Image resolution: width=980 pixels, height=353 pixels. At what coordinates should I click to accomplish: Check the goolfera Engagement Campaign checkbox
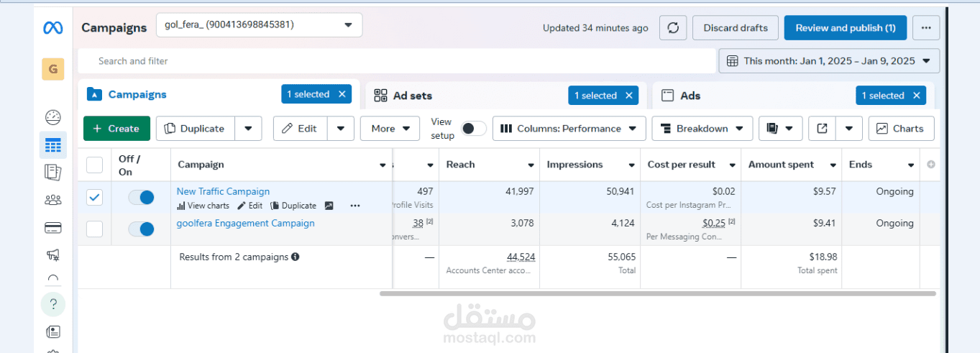[x=94, y=229]
